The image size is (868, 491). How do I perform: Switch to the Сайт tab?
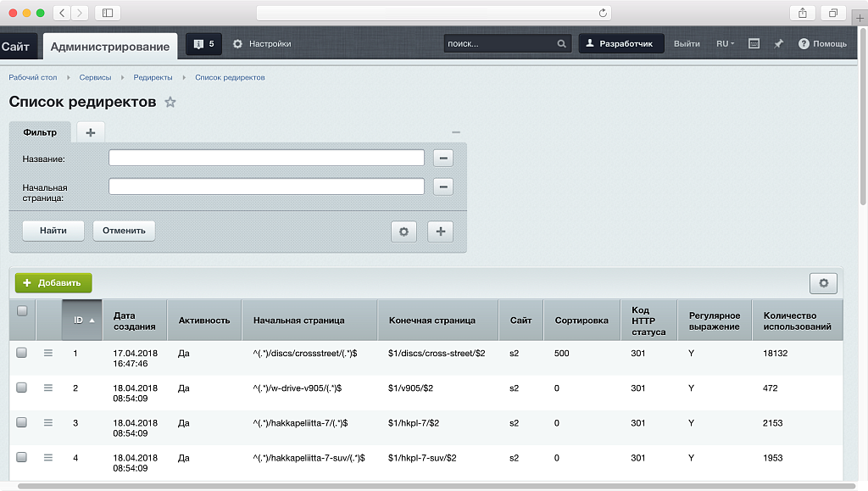17,47
